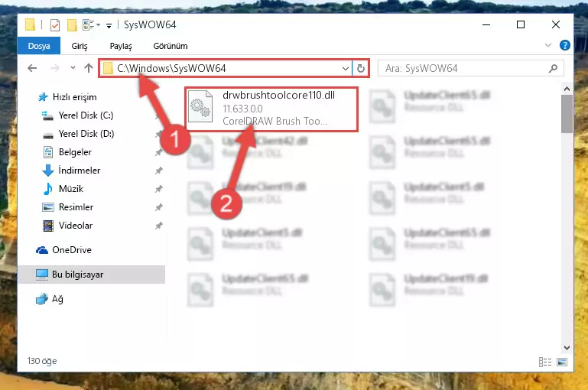Select OneDrive in navigation pane
Image resolution: width=588 pixels, height=390 pixels.
[x=72, y=250]
